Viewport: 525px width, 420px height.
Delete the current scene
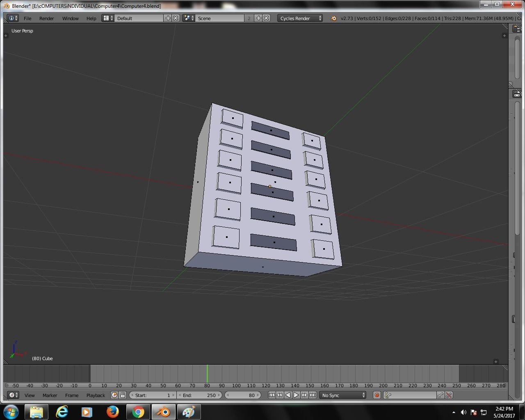tap(266, 18)
